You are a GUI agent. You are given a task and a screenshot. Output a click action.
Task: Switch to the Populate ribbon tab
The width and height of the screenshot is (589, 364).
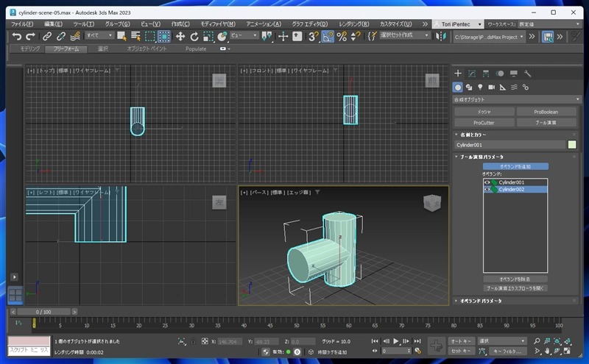[196, 49]
